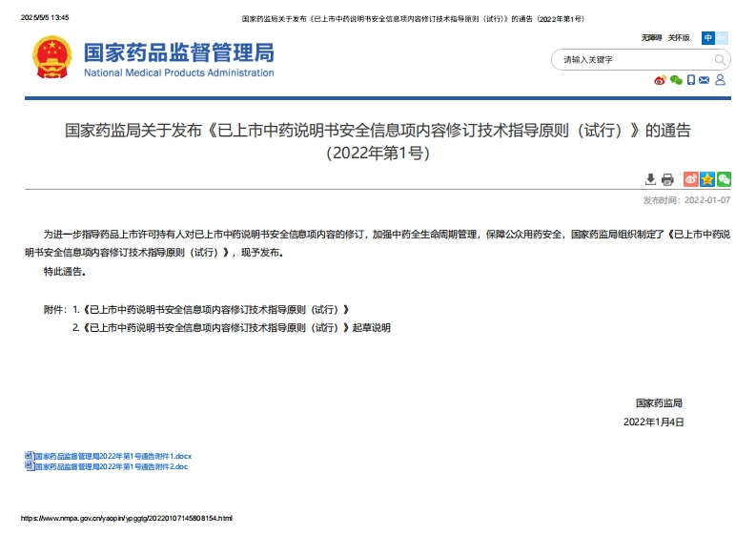
Task: Click the mobile phone icon in header
Action: pyautogui.click(x=691, y=80)
